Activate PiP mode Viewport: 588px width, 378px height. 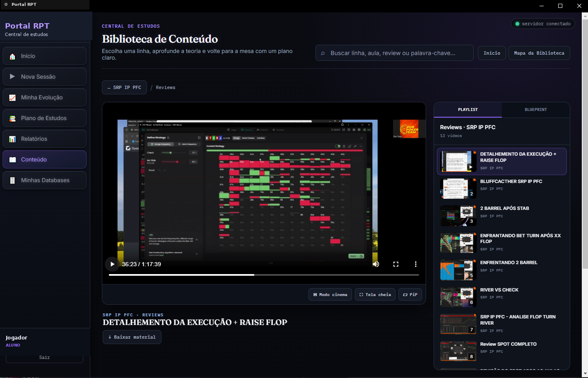(x=410, y=294)
